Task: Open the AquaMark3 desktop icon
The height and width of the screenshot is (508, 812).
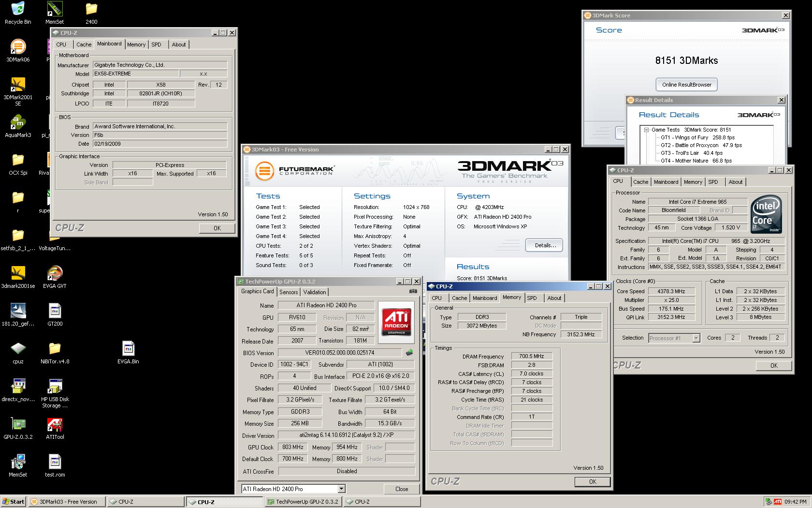Action: [x=18, y=126]
